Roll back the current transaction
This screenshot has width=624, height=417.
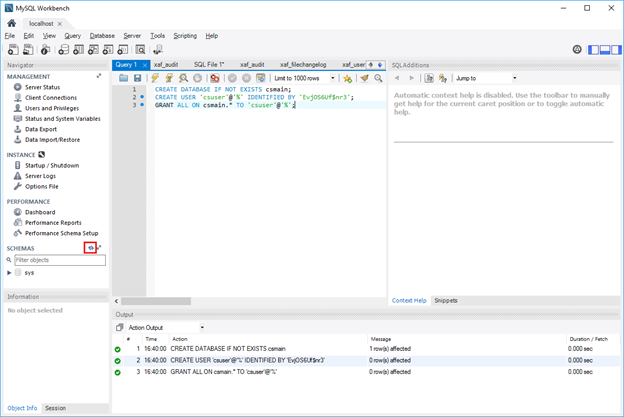point(246,78)
